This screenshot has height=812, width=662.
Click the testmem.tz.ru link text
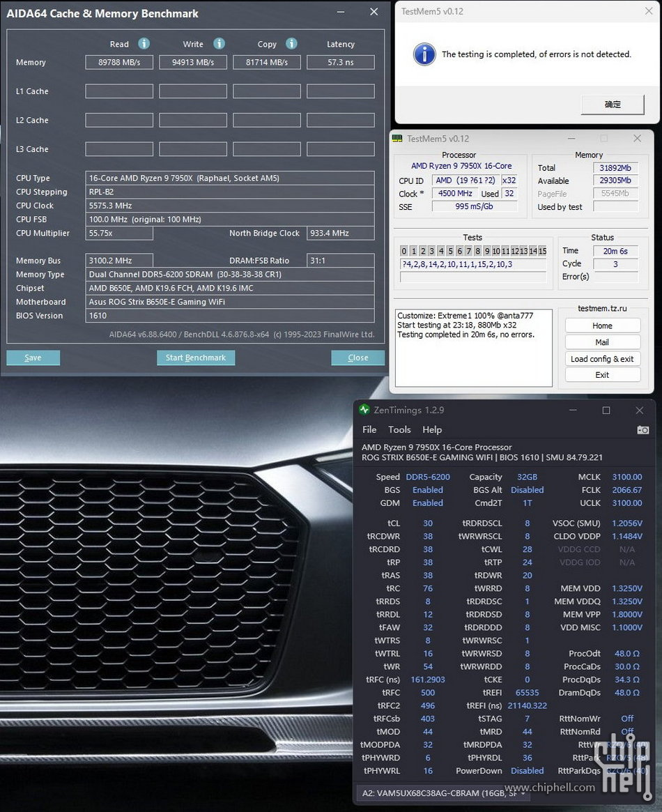pyautogui.click(x=602, y=308)
